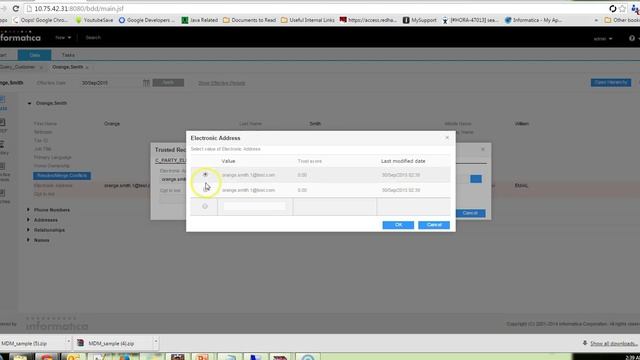Open the YoutubeSave bookmark
The height and width of the screenshot is (360, 640).
(94, 20)
